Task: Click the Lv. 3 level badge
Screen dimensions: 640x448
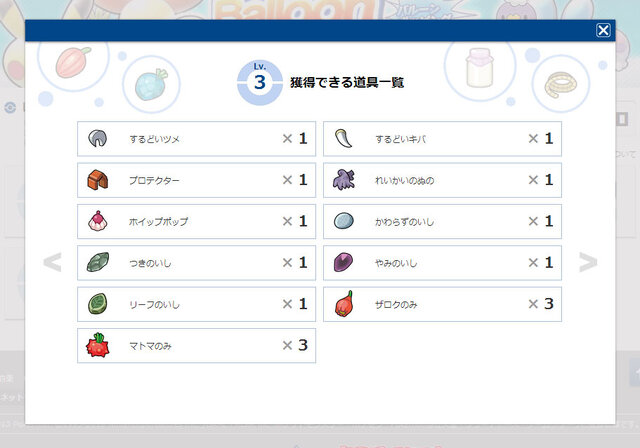Action: tap(260, 82)
